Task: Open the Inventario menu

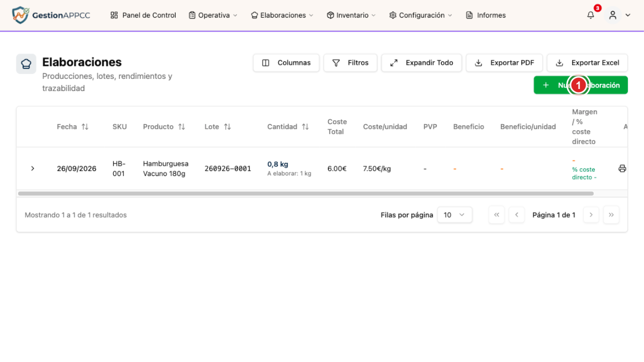Action: pyautogui.click(x=351, y=15)
